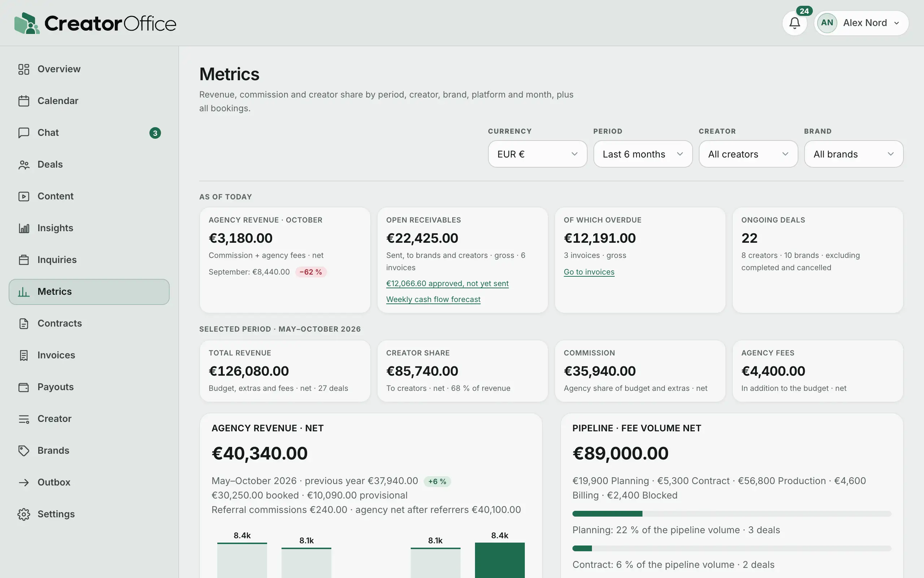Click the Of Which Overdue €12,191.00 value
The image size is (924, 578).
[x=600, y=238]
